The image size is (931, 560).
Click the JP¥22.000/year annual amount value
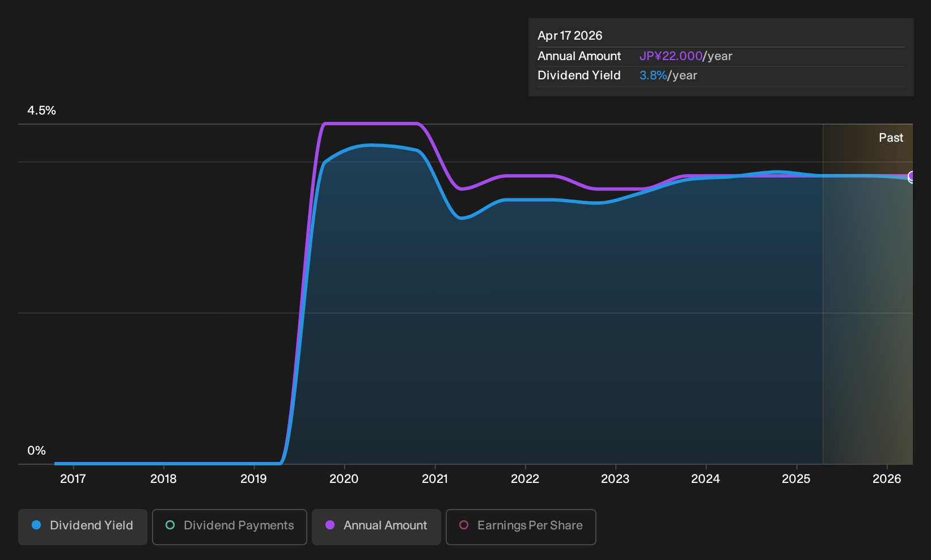pyautogui.click(x=686, y=56)
